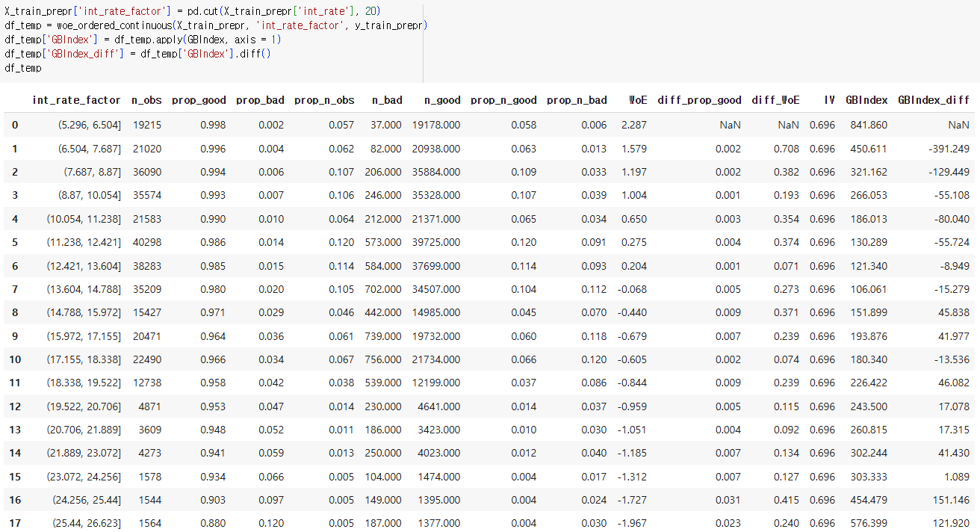Click the n_obs value 19215
The image size is (980, 532).
point(146,125)
